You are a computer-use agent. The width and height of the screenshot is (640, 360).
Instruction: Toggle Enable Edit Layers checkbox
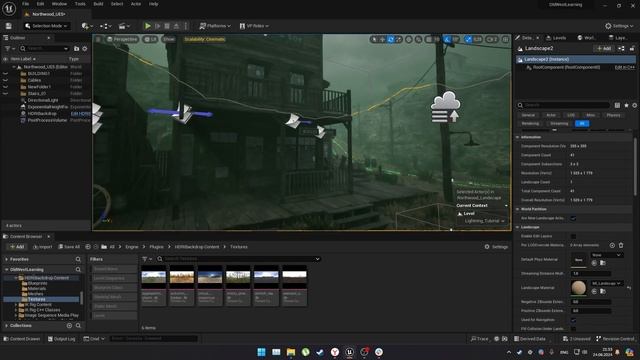573,236
